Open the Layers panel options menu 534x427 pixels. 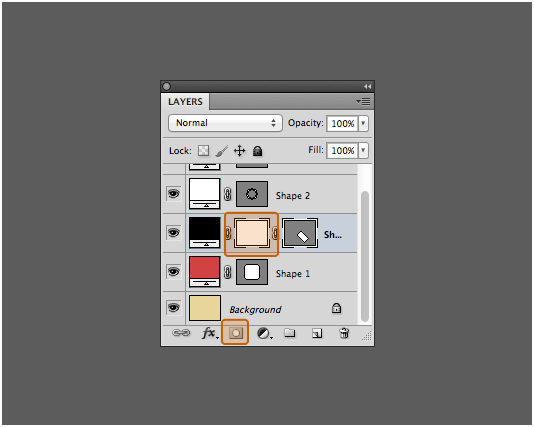(363, 101)
